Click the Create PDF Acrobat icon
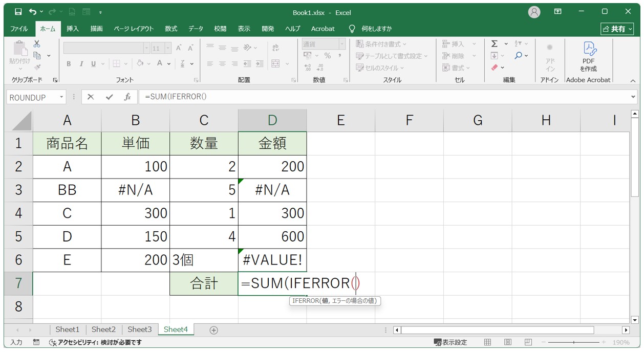 pyautogui.click(x=588, y=56)
